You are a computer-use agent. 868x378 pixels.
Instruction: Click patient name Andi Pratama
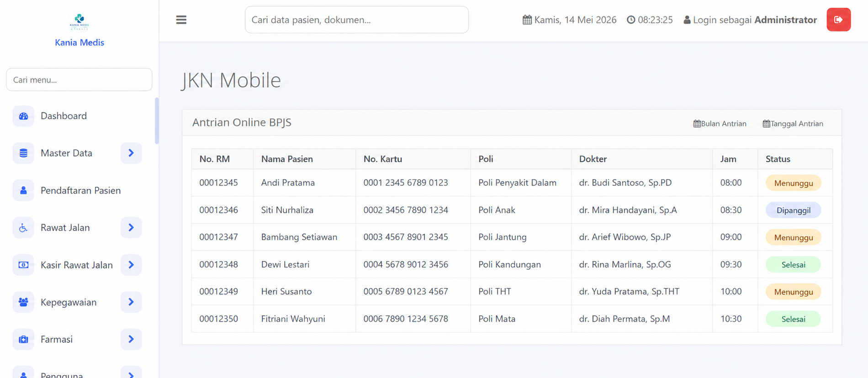coord(288,183)
